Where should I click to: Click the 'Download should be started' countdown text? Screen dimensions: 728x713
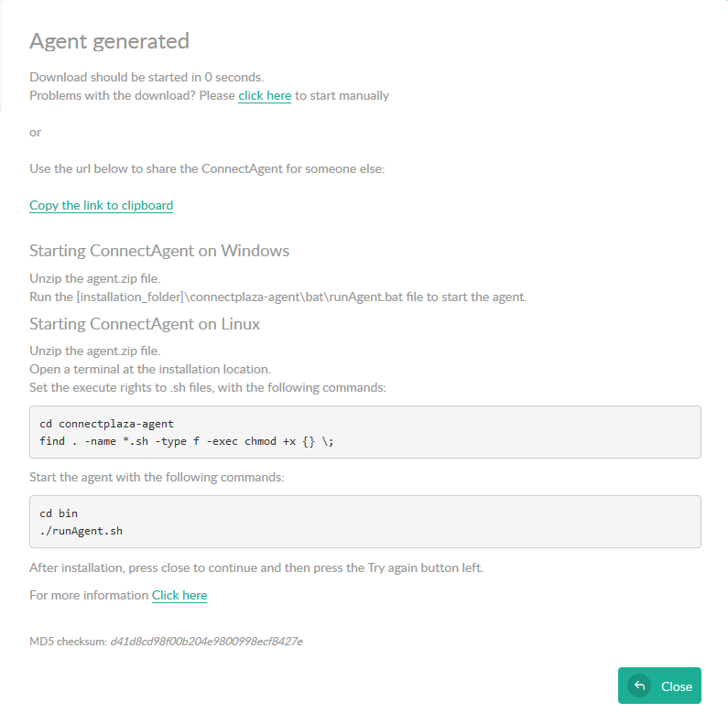(x=146, y=77)
